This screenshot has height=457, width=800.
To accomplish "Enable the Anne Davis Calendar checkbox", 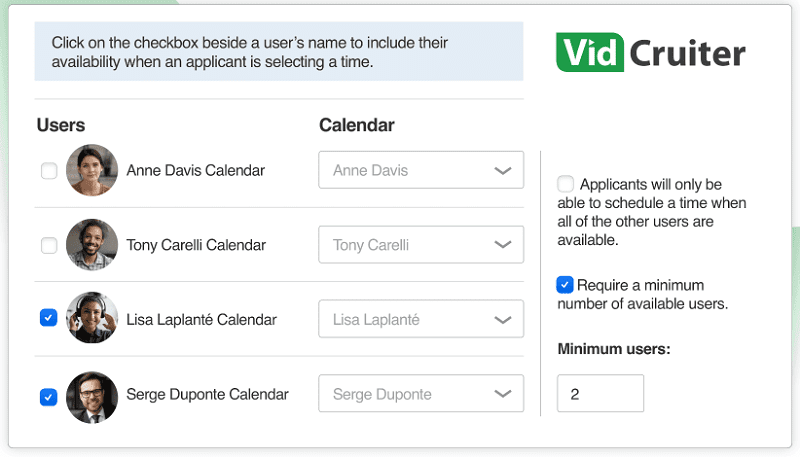I will [48, 171].
